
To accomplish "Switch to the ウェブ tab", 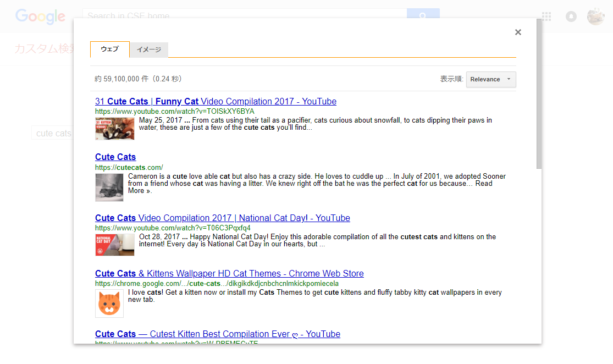I will coord(110,49).
